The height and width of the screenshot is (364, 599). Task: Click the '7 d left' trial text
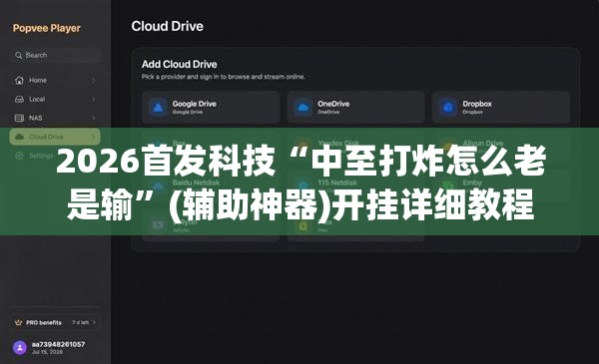click(80, 322)
